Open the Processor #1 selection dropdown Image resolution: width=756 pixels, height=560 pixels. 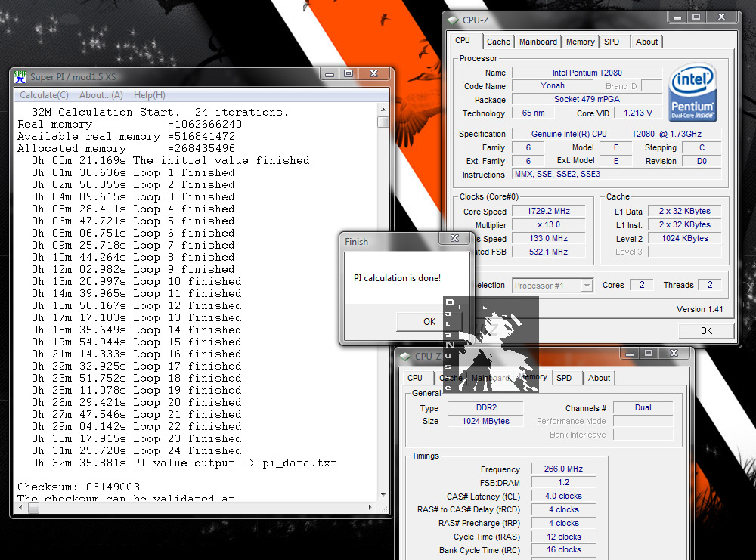point(552,286)
